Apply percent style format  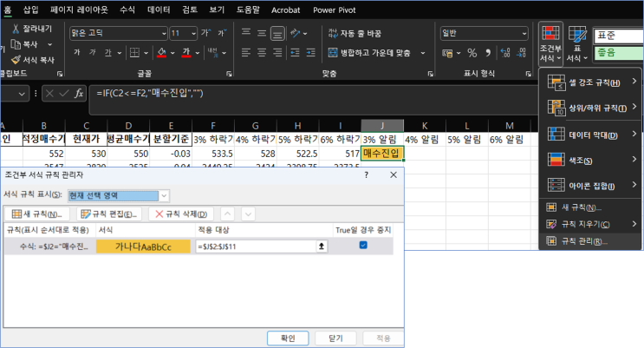tap(472, 53)
